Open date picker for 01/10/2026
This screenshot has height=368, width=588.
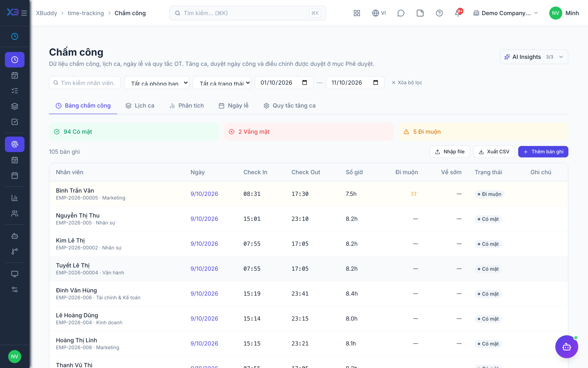304,83
